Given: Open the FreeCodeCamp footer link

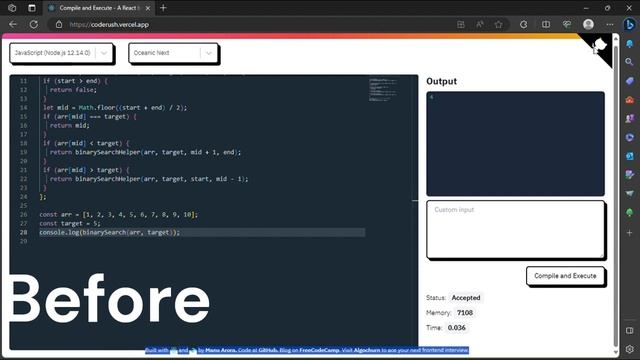Looking at the screenshot, I should pyautogui.click(x=319, y=350).
